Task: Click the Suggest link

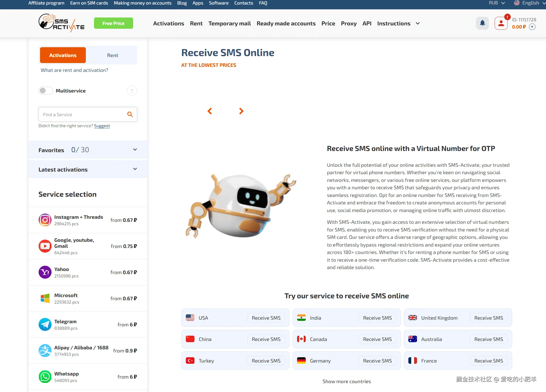Action: (x=102, y=126)
